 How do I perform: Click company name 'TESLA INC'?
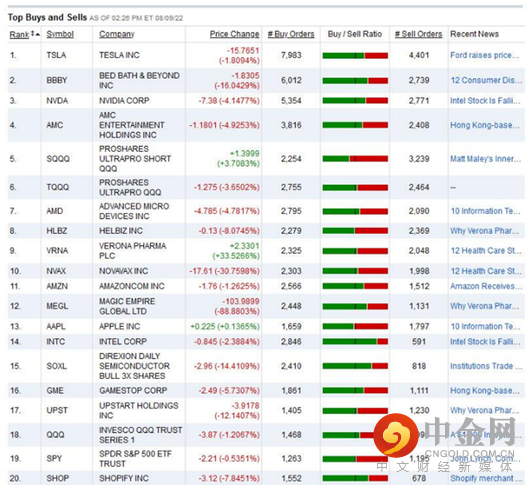[x=119, y=55]
